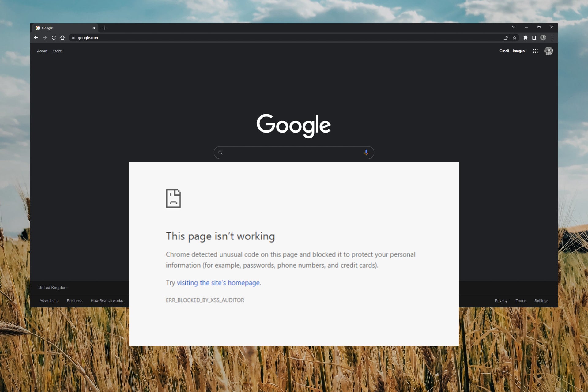Open the Chrome three-dot menu
The height and width of the screenshot is (392, 588).
pyautogui.click(x=552, y=38)
